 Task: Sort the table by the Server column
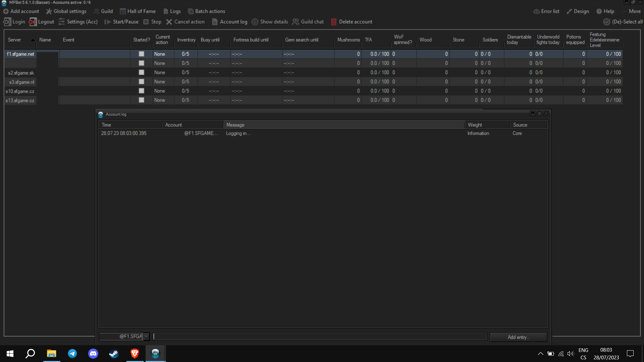pos(20,40)
